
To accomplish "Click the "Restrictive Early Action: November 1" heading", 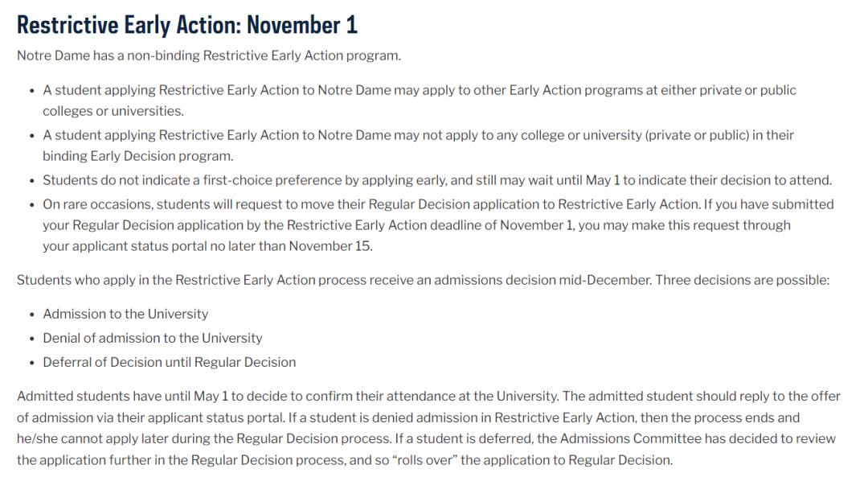I will tap(186, 25).
